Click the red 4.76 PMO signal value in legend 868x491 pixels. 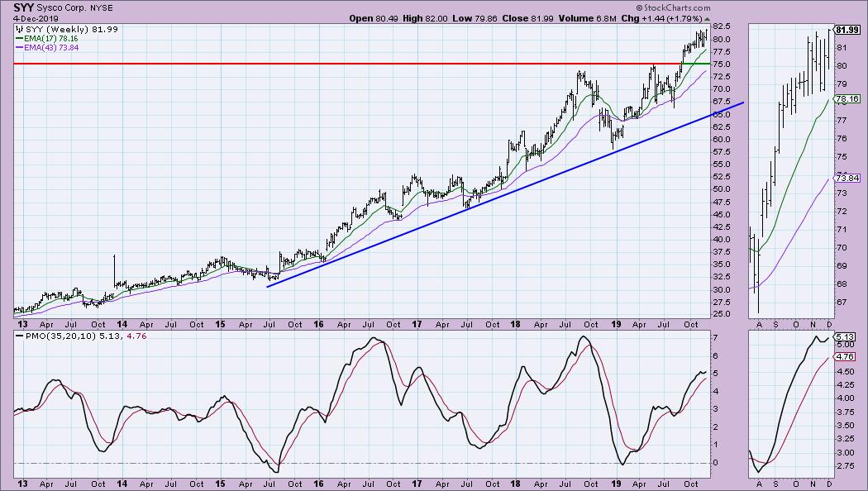click(x=136, y=336)
